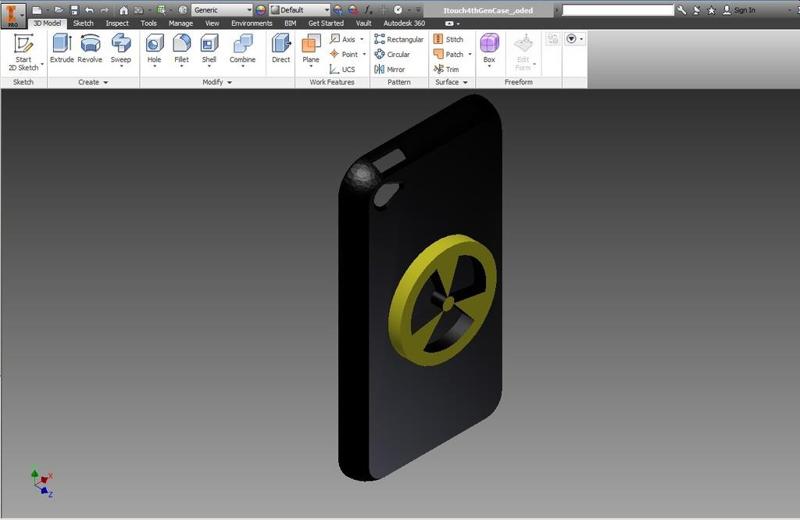Image resolution: width=800 pixels, height=520 pixels.
Task: Select the Hole tool
Action: coord(154,49)
